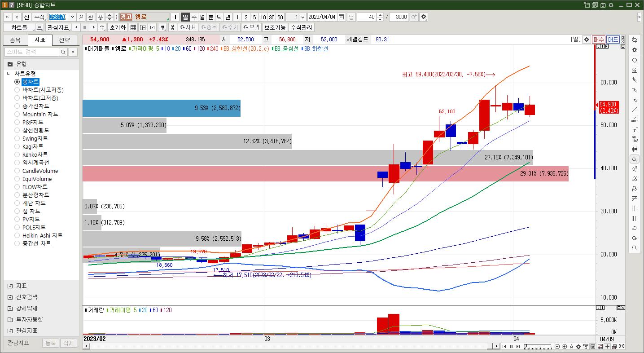644x353 pixels.
Task: Click the smart search input field
Action: pyautogui.click(x=32, y=52)
